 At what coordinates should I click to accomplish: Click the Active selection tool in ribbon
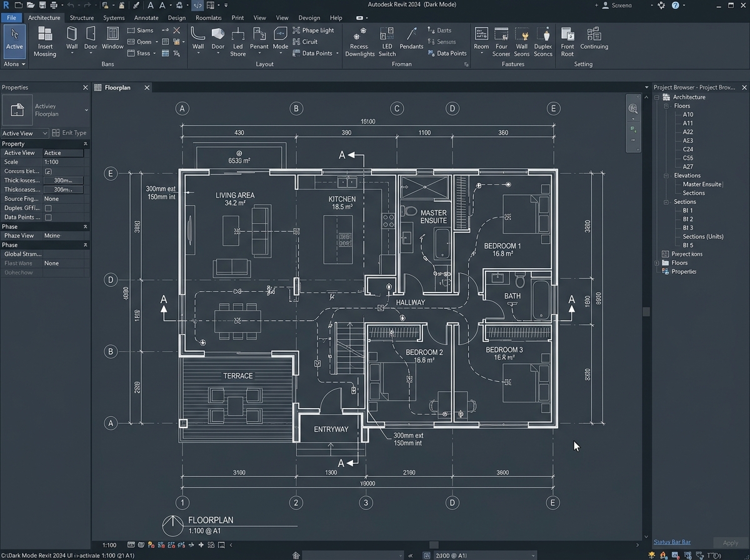[14, 41]
